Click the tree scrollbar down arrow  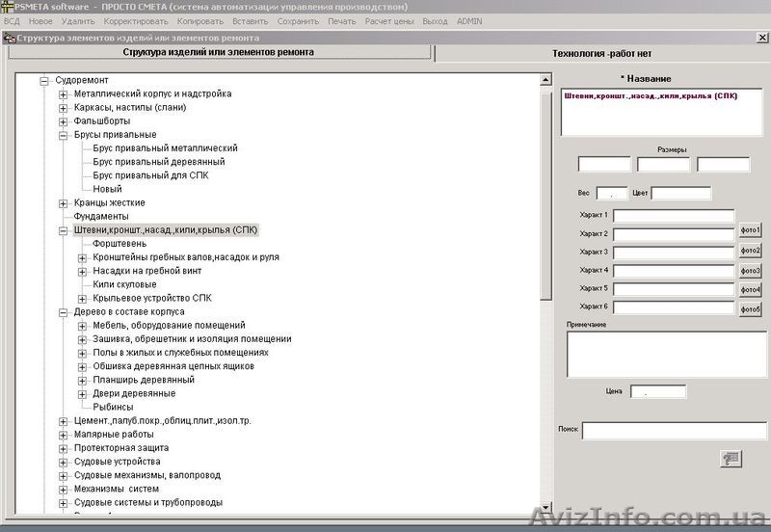point(545,508)
